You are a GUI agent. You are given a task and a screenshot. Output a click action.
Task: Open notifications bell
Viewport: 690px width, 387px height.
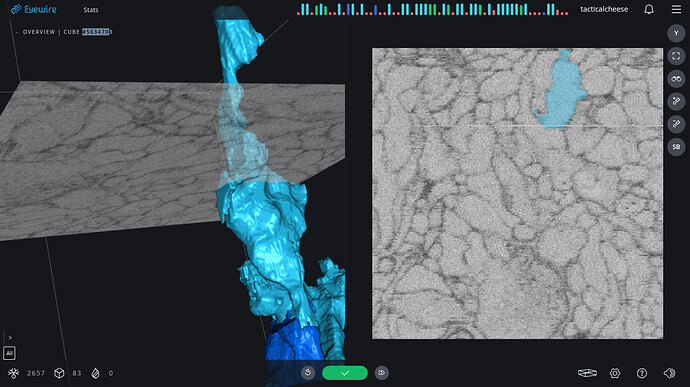coord(649,9)
